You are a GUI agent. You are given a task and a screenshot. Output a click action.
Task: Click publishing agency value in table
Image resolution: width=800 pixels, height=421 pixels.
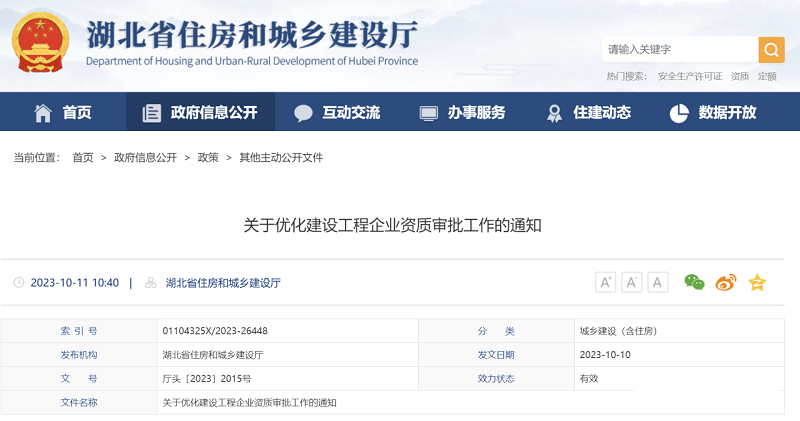pyautogui.click(x=213, y=355)
